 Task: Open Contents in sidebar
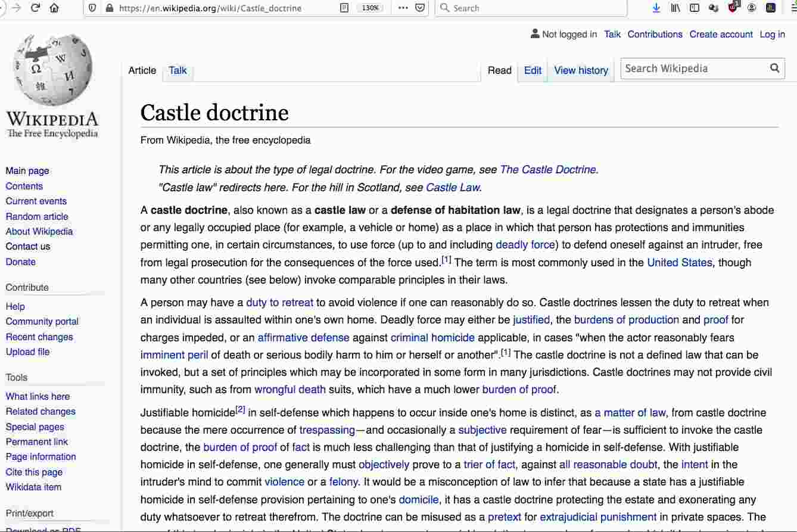[x=24, y=186]
